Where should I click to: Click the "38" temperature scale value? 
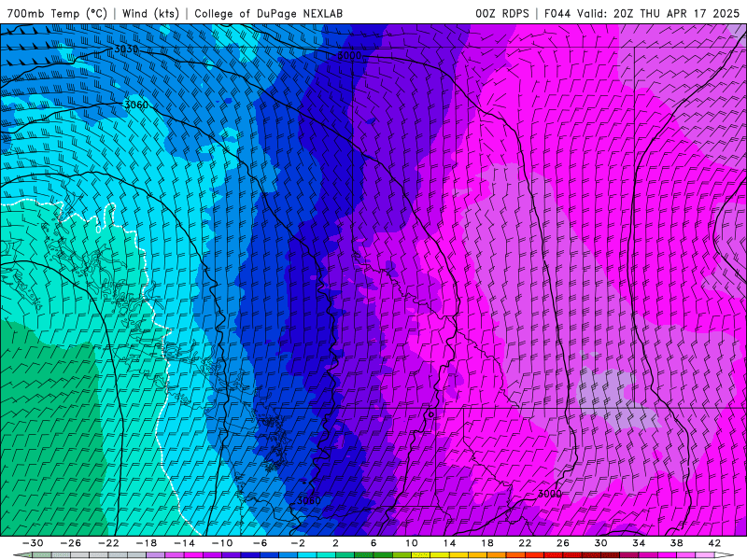click(676, 543)
